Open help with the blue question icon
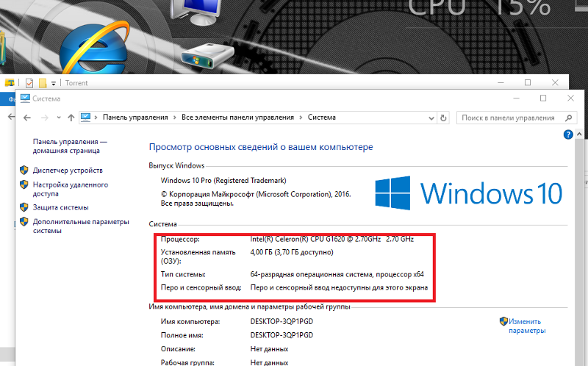588x366 pixels. 568,134
